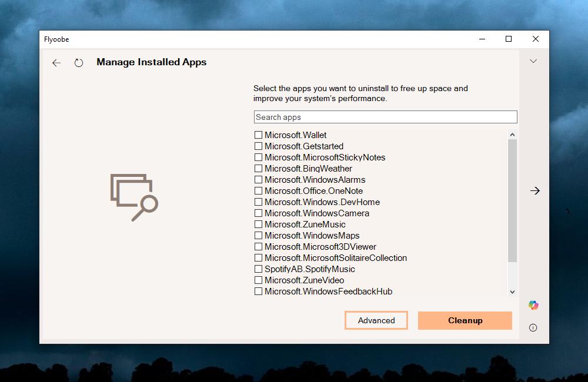Viewport: 588px width, 382px height.
Task: Tick the Microsoft.ZuneVideo checkbox
Action: coord(258,280)
